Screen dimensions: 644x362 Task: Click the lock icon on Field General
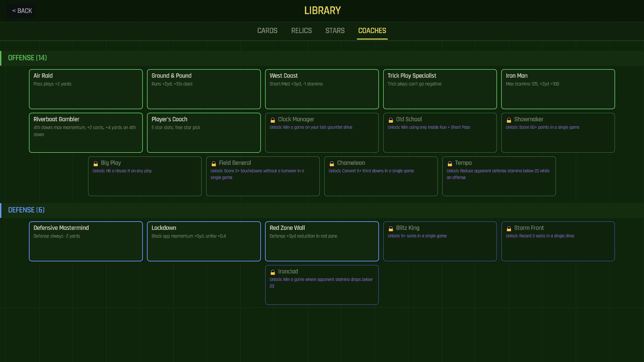coord(214,164)
